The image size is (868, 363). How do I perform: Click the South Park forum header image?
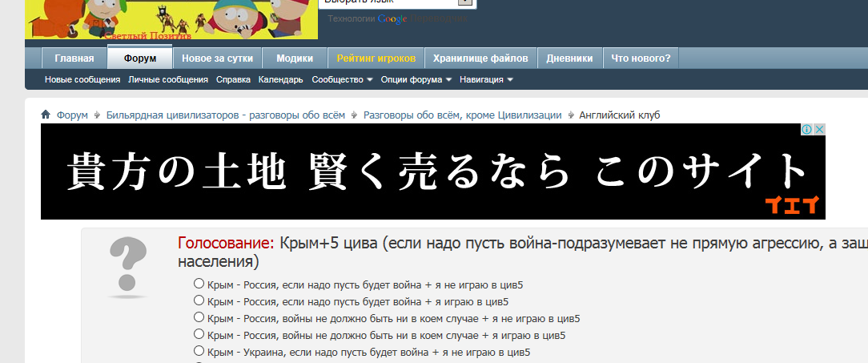(x=171, y=19)
